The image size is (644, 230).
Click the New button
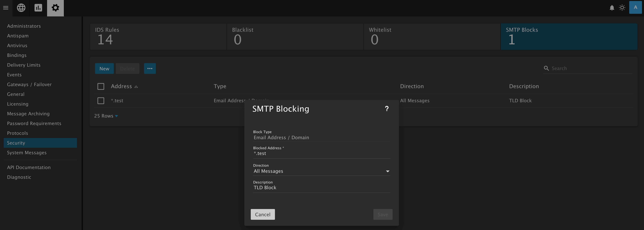(104, 68)
